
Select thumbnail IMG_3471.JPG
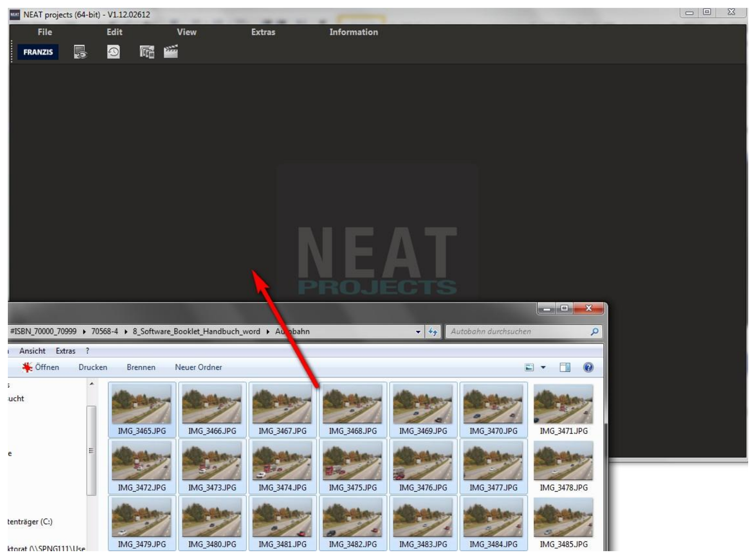[564, 409]
